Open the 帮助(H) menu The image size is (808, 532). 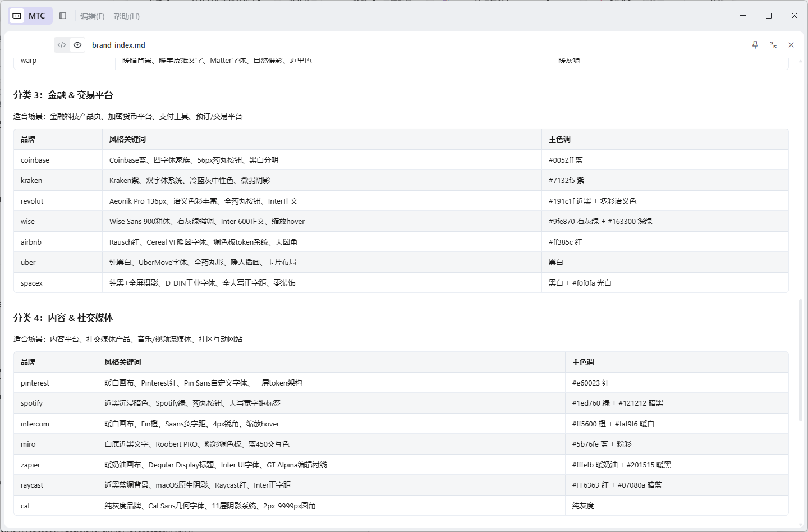pyautogui.click(x=126, y=16)
